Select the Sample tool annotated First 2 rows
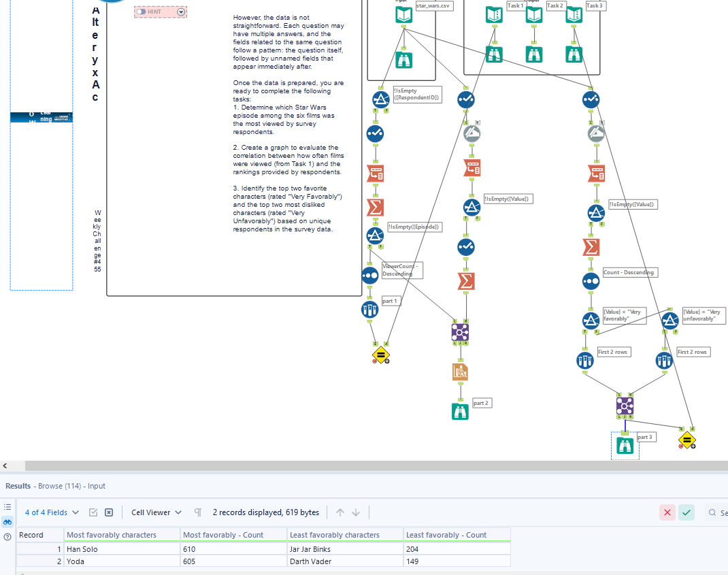 coord(584,360)
